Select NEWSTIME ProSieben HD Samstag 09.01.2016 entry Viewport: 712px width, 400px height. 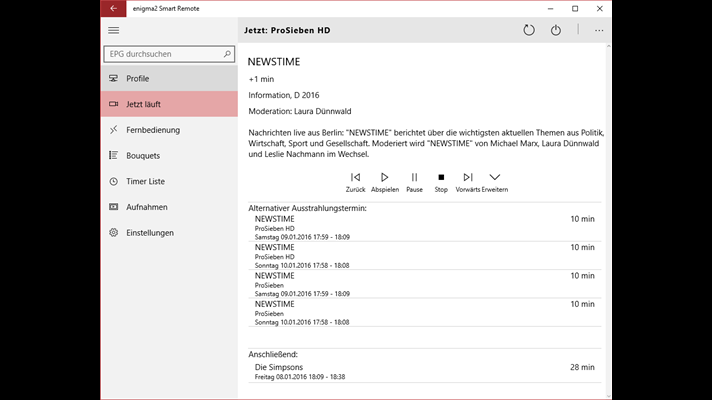tap(425, 227)
